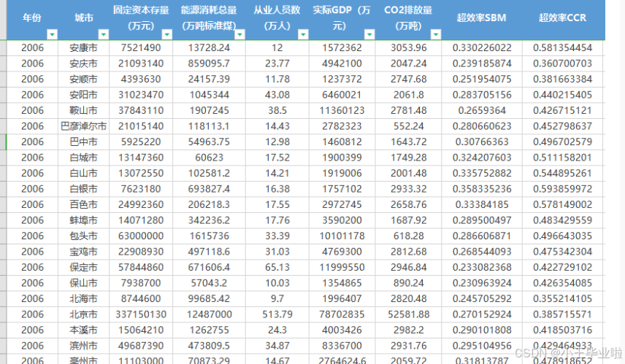Image resolution: width=625 pixels, height=364 pixels.
Task: Select GDP value 10101178
Action: click(342, 236)
